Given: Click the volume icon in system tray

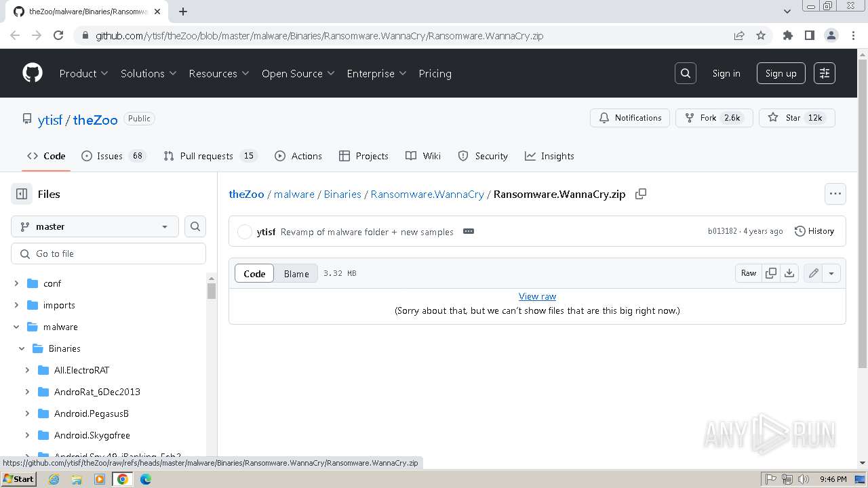Looking at the screenshot, I should [804, 479].
